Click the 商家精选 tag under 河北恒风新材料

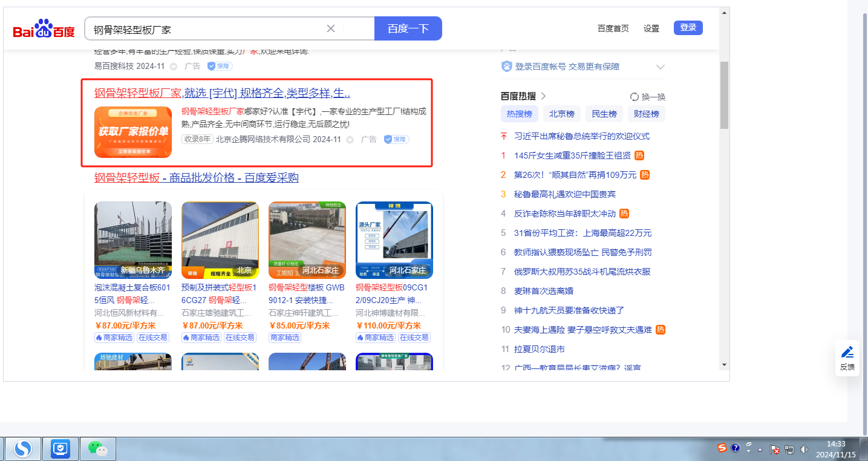114,338
